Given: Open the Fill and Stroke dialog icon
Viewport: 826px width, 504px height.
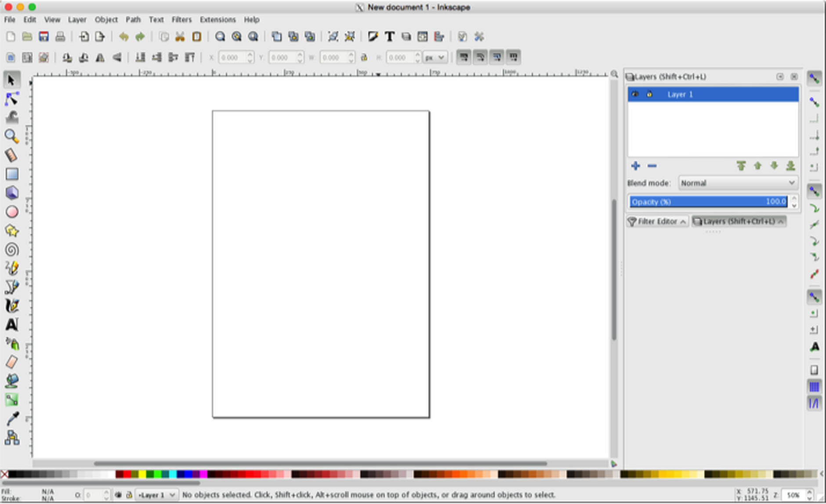Looking at the screenshot, I should click(373, 36).
